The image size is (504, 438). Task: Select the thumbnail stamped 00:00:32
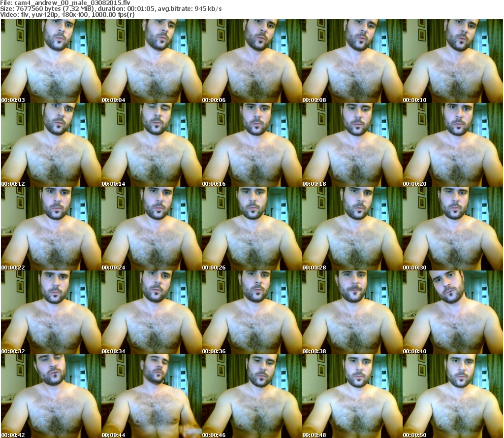[51, 312]
